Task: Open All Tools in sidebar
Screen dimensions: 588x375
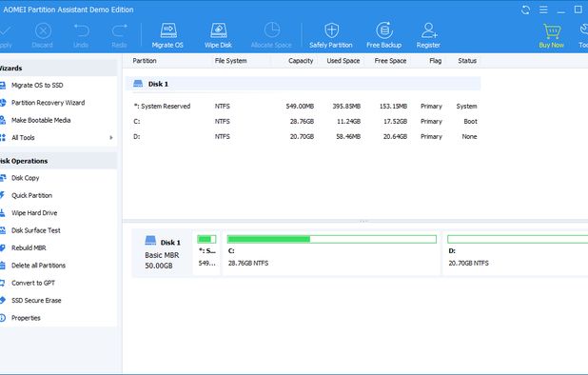Action: (x=23, y=138)
